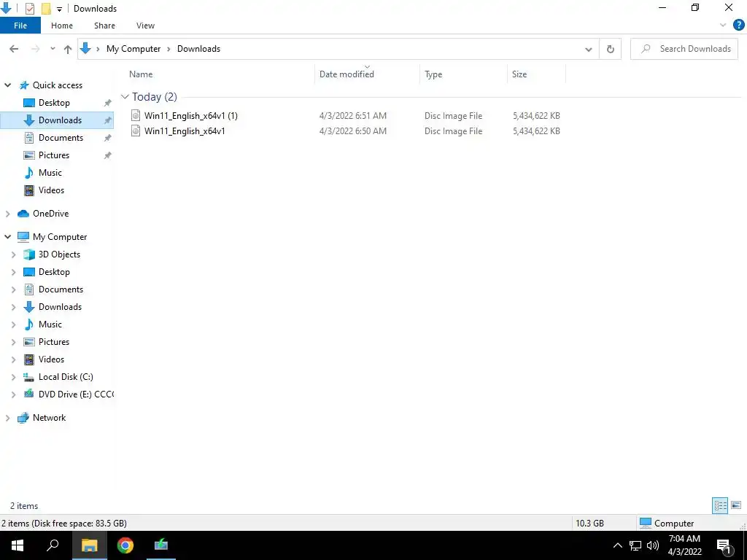Open Desktop under My Computer
The height and width of the screenshot is (560, 747).
click(54, 272)
